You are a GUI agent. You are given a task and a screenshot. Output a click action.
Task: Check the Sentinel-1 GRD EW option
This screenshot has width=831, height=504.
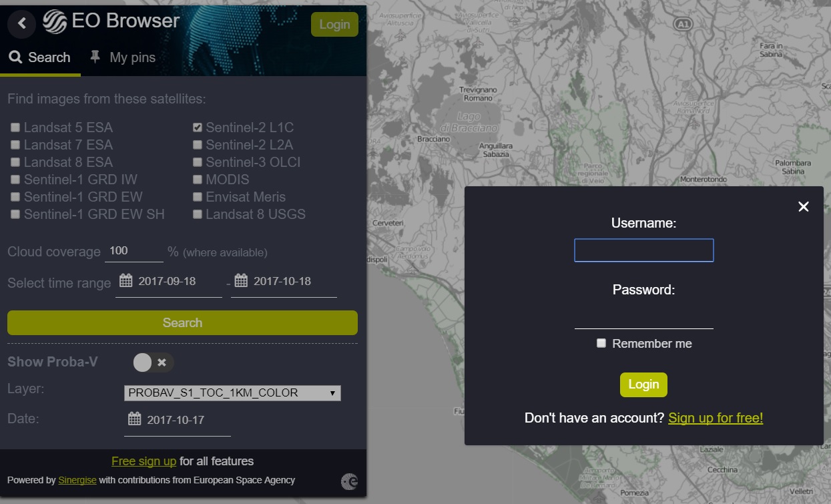coord(15,196)
